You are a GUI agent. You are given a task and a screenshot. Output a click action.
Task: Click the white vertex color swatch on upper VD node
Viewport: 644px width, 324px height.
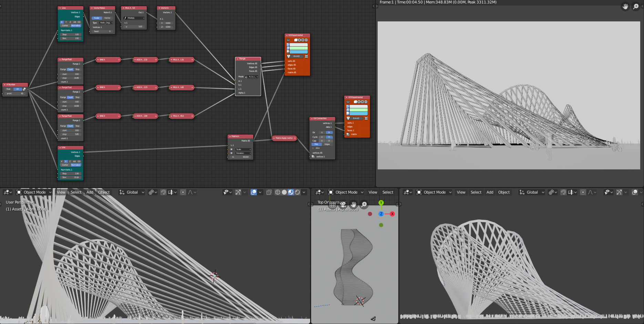(298, 45)
